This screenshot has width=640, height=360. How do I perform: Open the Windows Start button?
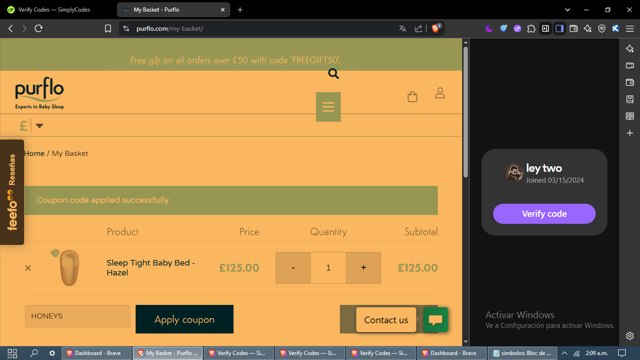tap(12, 353)
